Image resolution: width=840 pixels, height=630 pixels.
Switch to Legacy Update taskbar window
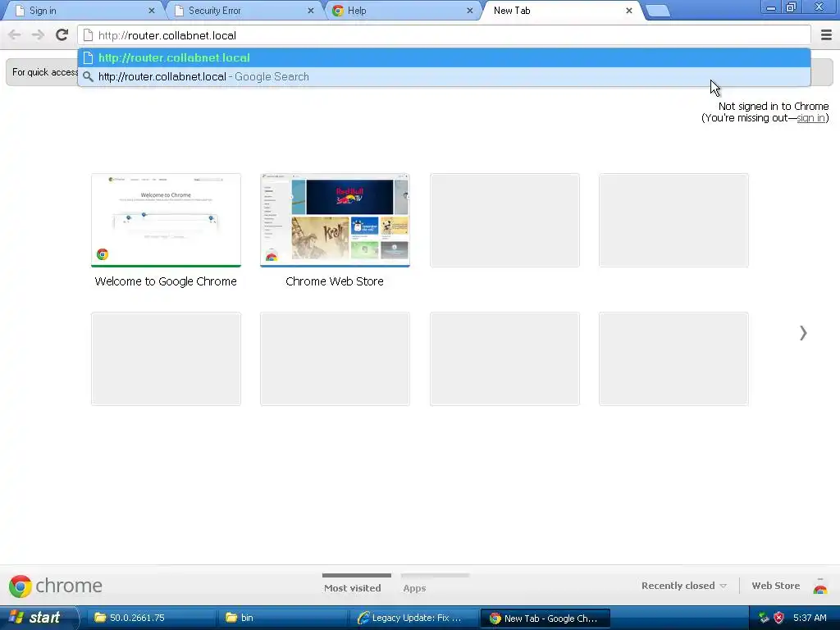pos(414,618)
